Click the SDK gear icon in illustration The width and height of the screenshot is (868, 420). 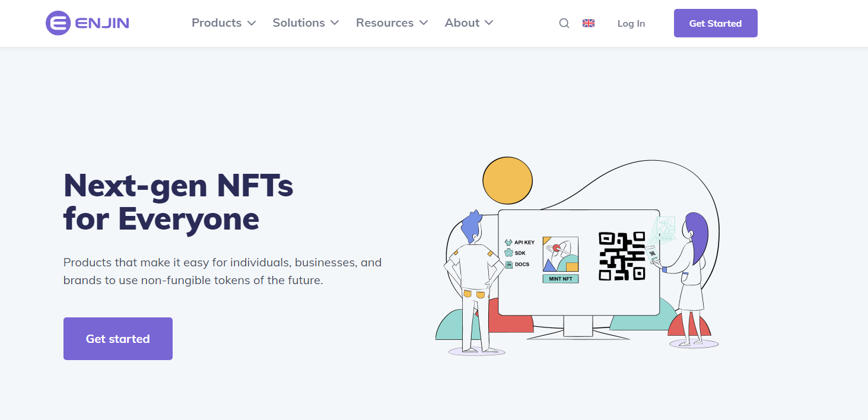click(x=508, y=253)
